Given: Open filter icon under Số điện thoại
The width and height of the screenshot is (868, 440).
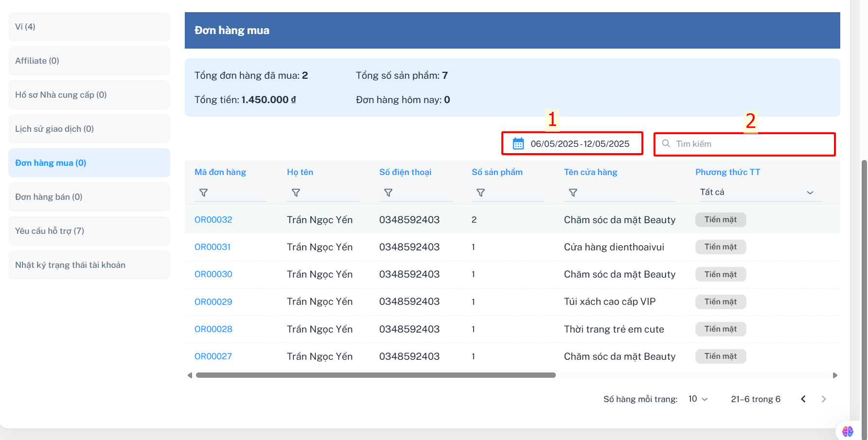Looking at the screenshot, I should pyautogui.click(x=389, y=193).
